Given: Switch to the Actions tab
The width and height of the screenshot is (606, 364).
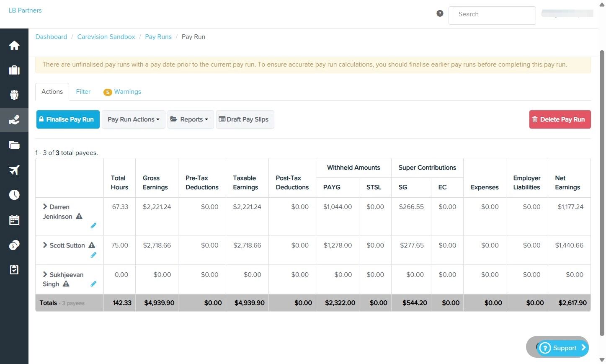Looking at the screenshot, I should pos(52,92).
